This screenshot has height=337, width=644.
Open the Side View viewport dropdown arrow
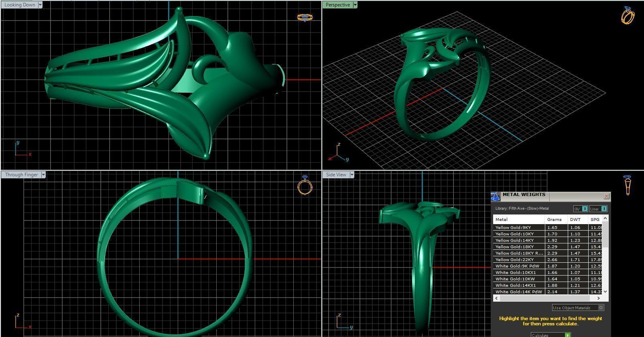(x=351, y=175)
